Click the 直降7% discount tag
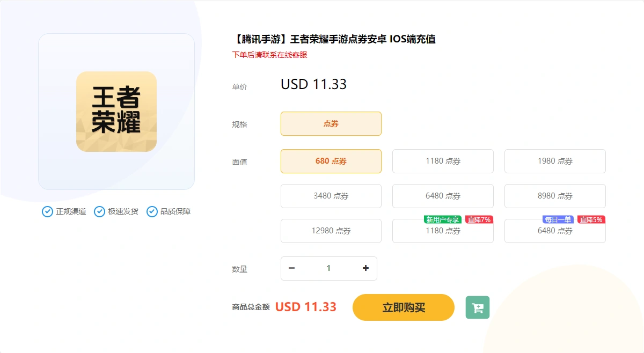644x353 pixels. pyautogui.click(x=479, y=219)
